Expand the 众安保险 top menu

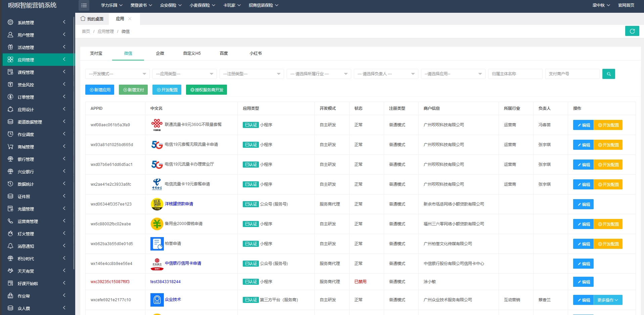tap(171, 5)
